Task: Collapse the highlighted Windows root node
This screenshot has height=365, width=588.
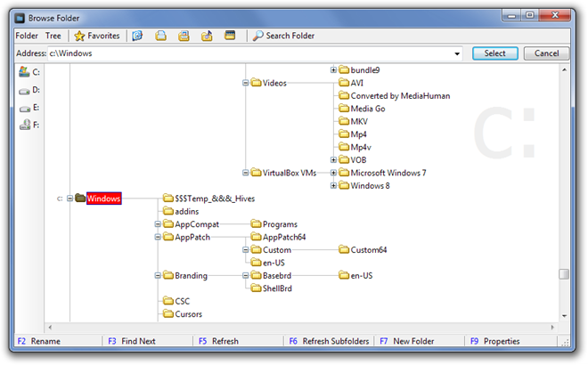Action: pos(69,199)
